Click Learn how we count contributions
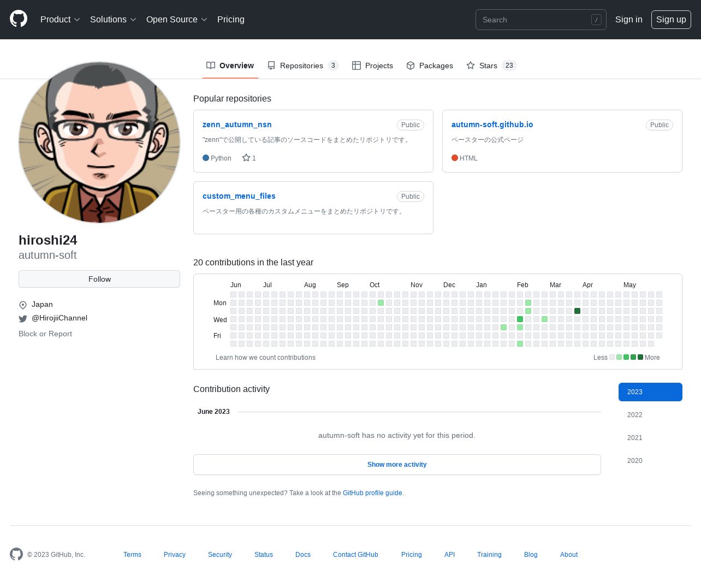 [265, 358]
